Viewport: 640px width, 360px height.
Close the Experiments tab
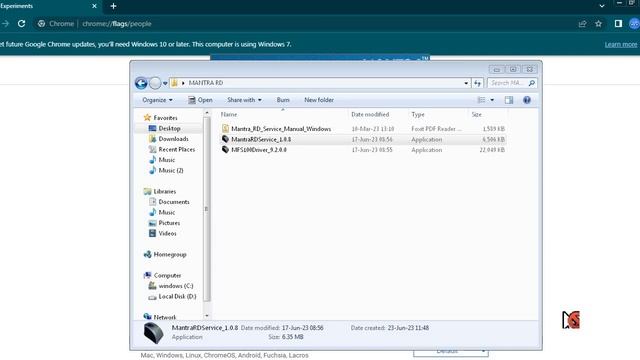tap(94, 6)
